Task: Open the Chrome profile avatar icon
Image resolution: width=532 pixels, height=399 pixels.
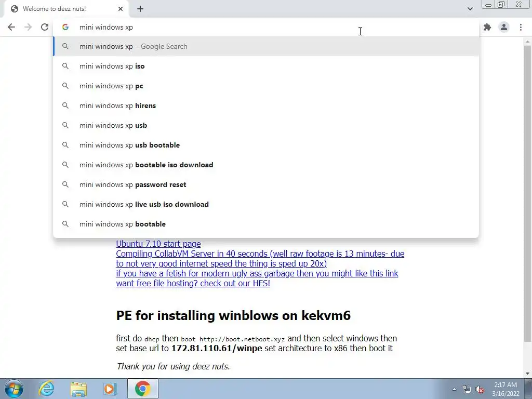Action: [x=504, y=27]
